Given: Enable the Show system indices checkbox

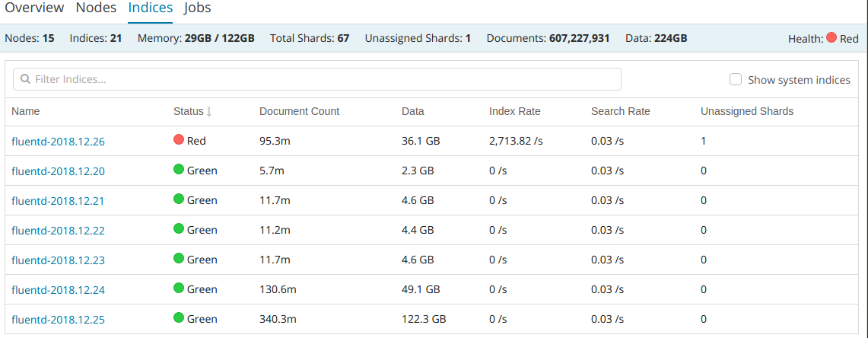Looking at the screenshot, I should [736, 79].
